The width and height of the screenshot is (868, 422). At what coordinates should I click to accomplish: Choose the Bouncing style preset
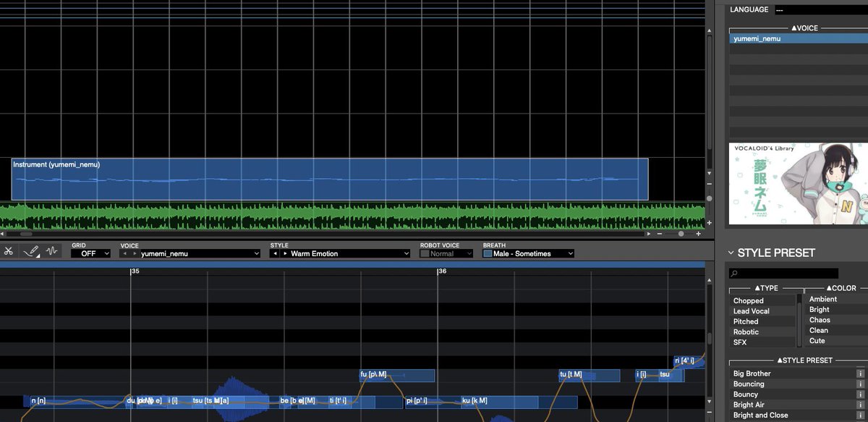[792, 384]
